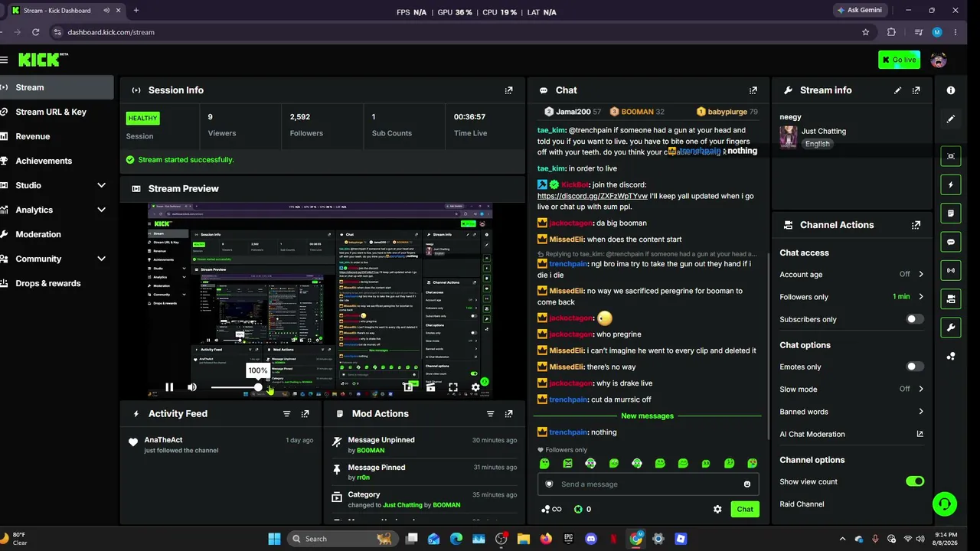Open the Discord invite link in chat
This screenshot has height=551, width=980.
tap(592, 196)
